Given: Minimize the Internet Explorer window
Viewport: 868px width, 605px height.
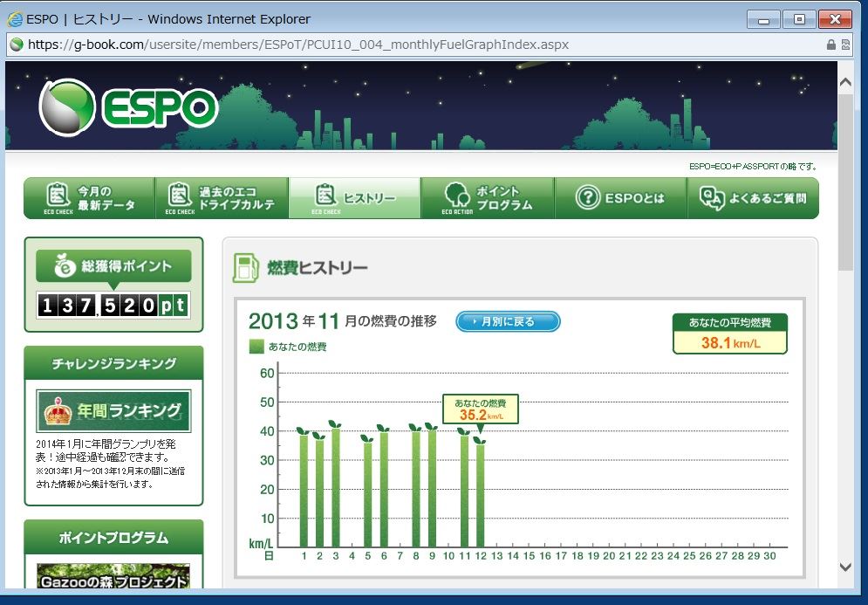Looking at the screenshot, I should pyautogui.click(x=763, y=19).
